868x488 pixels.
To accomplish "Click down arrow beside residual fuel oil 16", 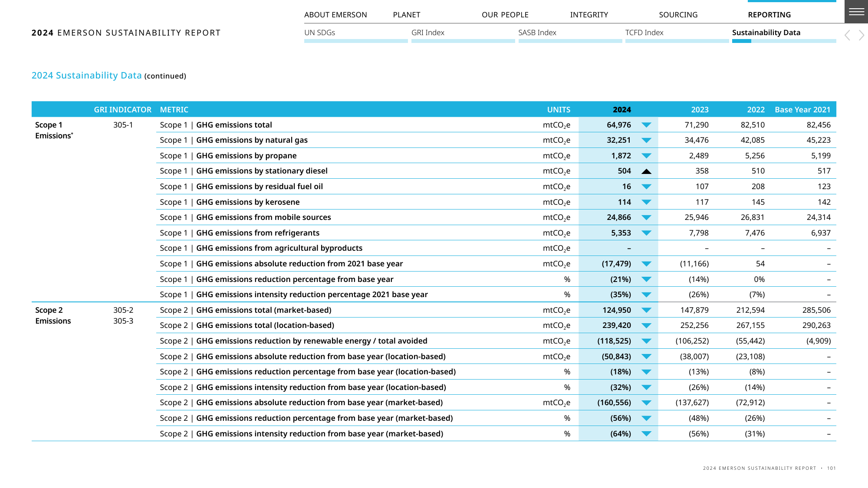I will [x=646, y=187].
